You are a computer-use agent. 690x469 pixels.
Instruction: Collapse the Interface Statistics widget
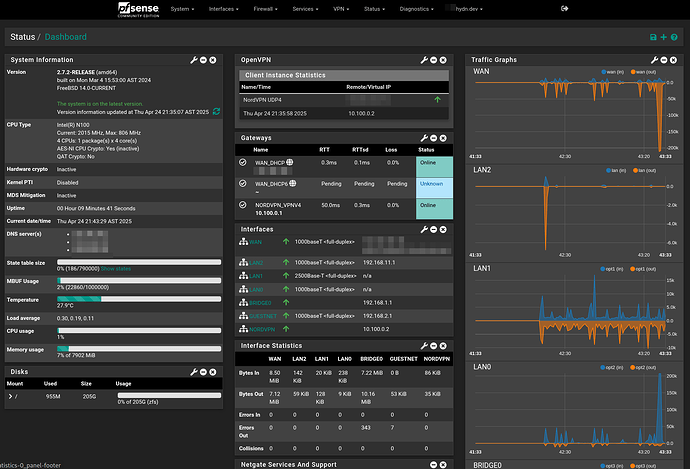click(x=433, y=346)
